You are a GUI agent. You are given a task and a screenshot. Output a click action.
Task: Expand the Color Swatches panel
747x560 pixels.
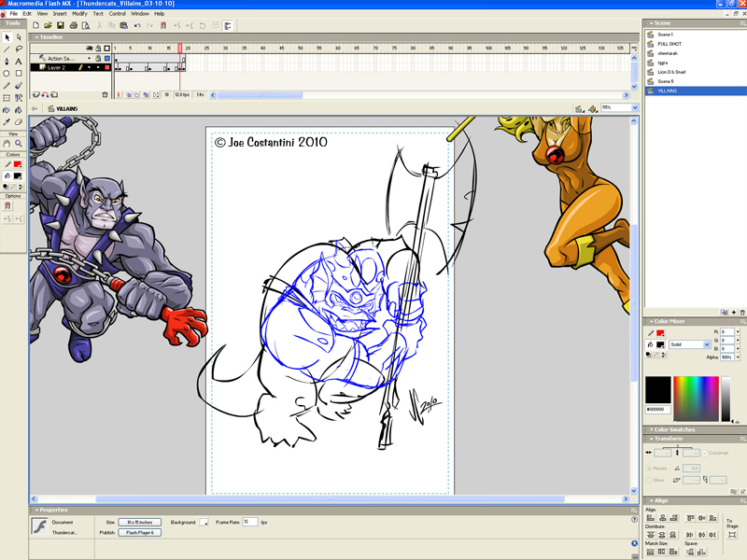[651, 429]
